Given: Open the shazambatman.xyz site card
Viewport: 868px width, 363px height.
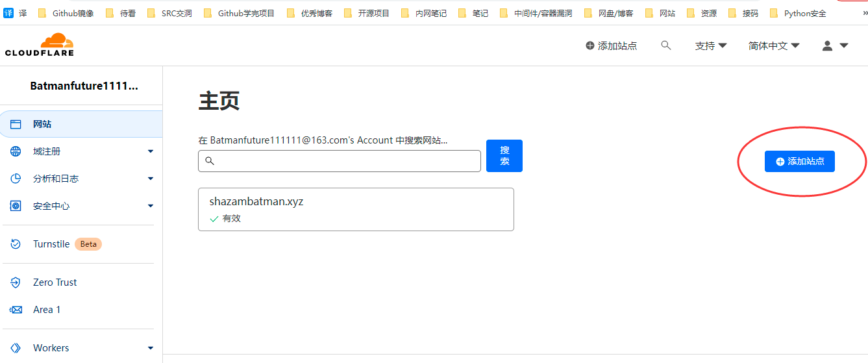Looking at the screenshot, I should click(x=356, y=209).
